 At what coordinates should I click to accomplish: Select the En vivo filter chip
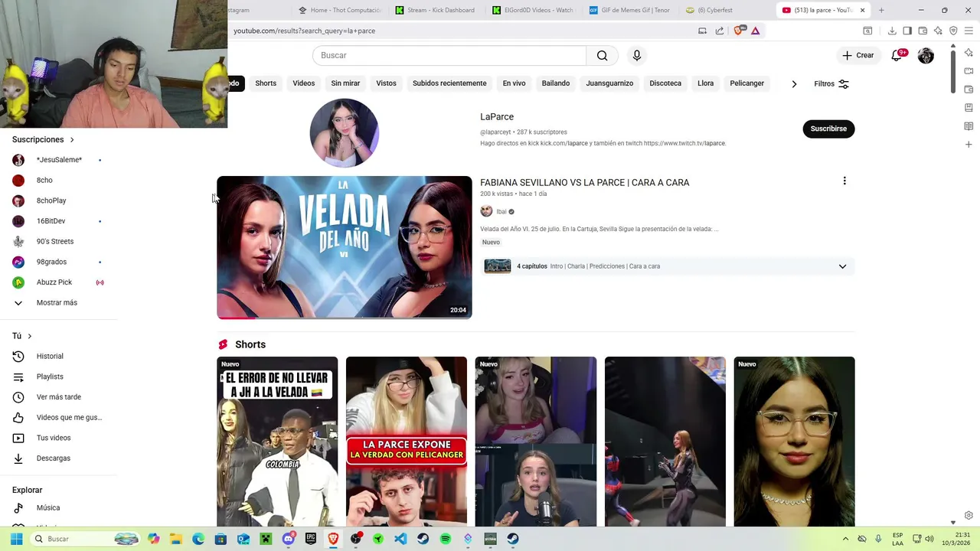click(x=514, y=83)
